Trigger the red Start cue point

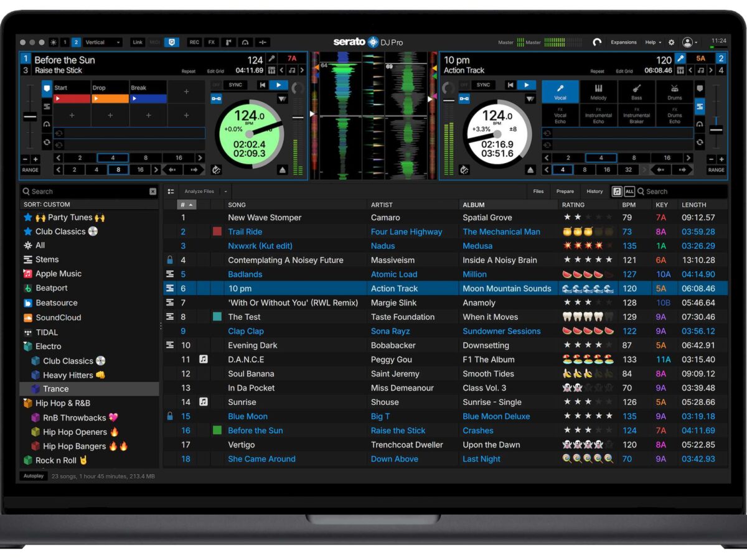(x=72, y=98)
